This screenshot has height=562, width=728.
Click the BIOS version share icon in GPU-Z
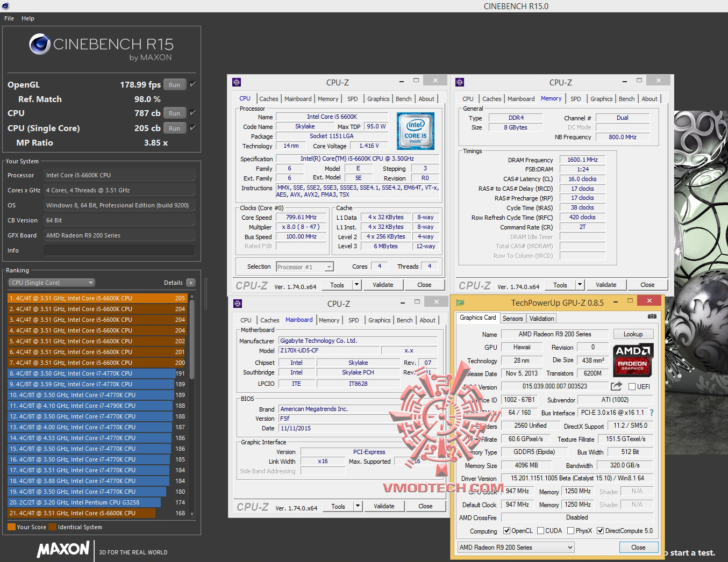click(x=617, y=386)
